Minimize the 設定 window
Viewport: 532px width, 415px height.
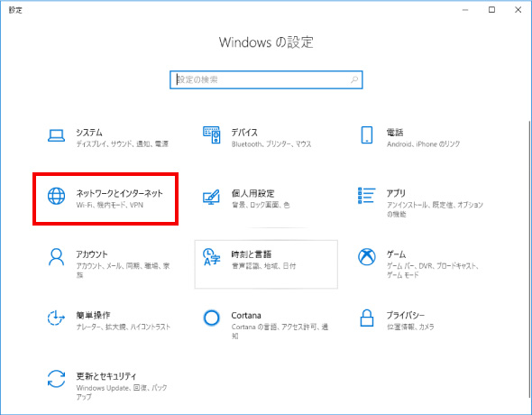click(465, 10)
